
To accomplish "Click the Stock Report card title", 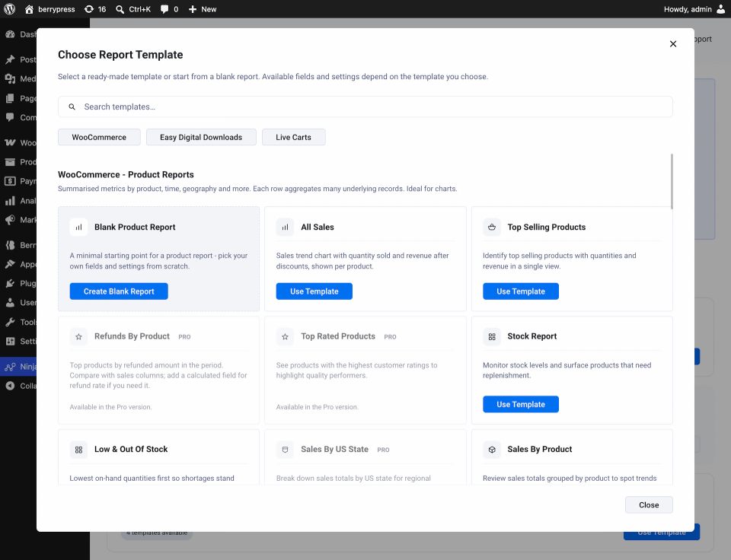I will (532, 336).
